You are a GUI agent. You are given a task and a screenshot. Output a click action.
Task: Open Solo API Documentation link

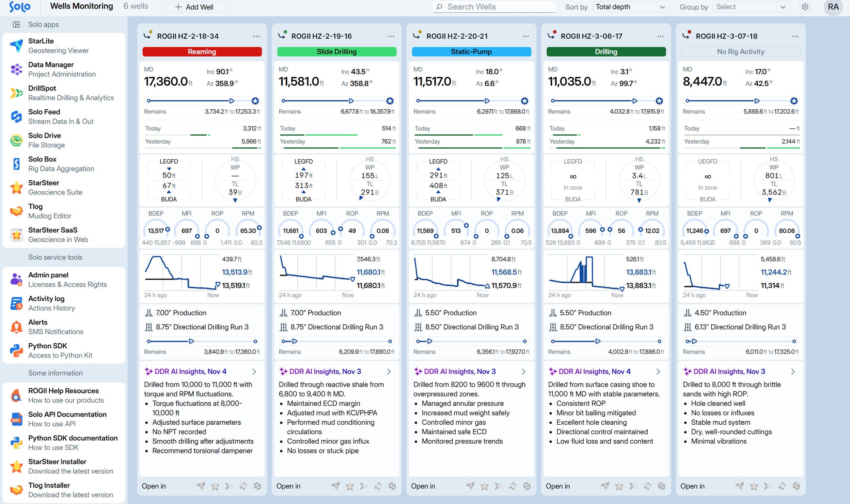[67, 419]
